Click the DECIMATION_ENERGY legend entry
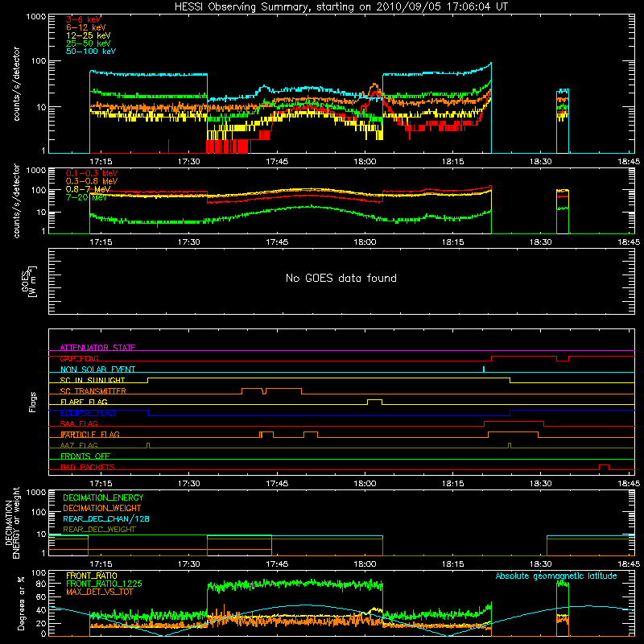 point(103,497)
